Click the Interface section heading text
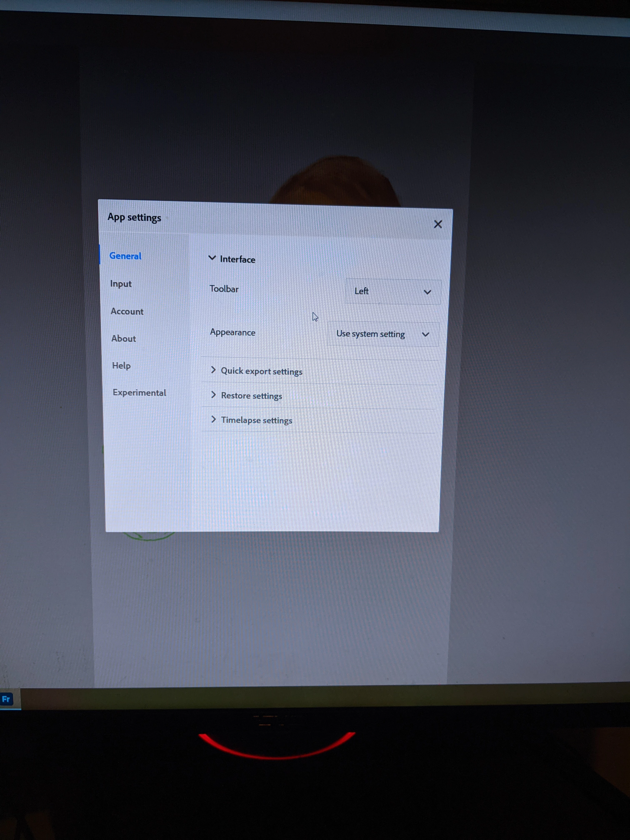 pos(237,259)
